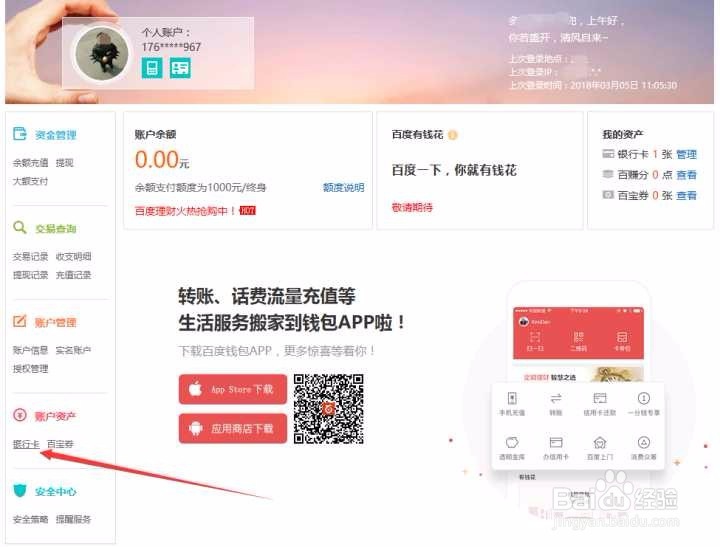Click the 资金管理 wallet icon
Screen dimensions: 720x547
20,134
